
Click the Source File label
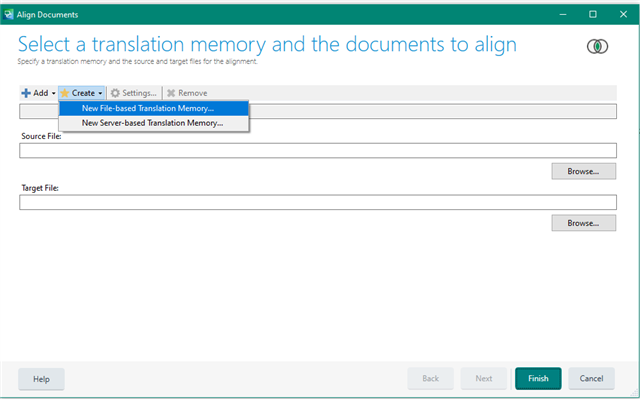pyautogui.click(x=41, y=136)
